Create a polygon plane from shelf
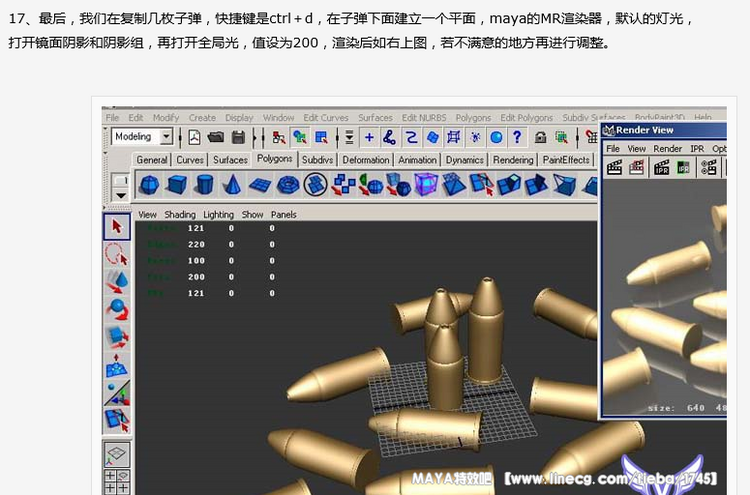 coord(260,185)
